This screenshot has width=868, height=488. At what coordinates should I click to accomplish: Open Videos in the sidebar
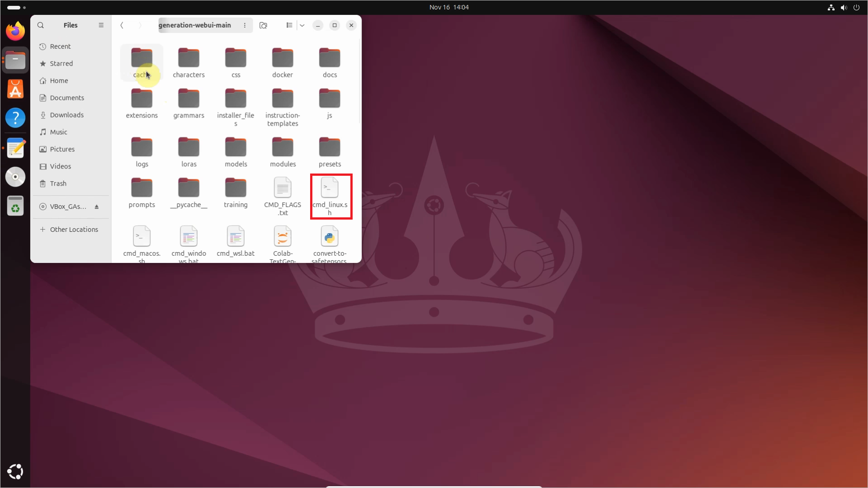(x=71, y=167)
